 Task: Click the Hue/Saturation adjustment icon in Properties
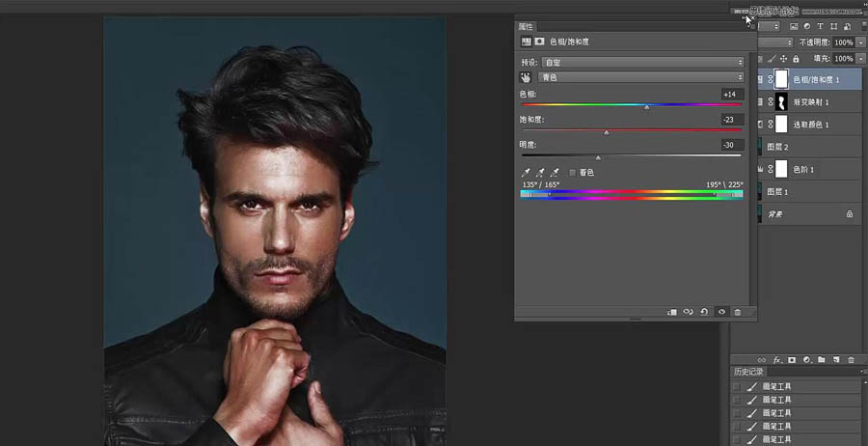tap(526, 42)
